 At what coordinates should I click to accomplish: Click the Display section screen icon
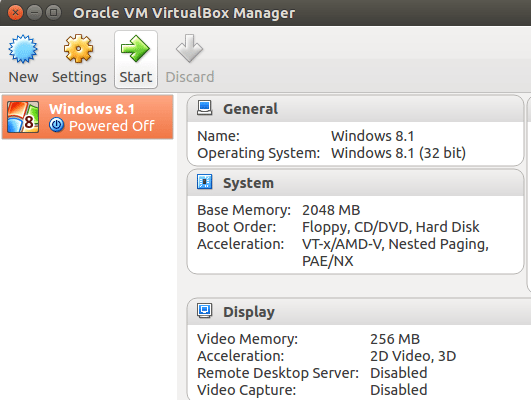[x=205, y=311]
